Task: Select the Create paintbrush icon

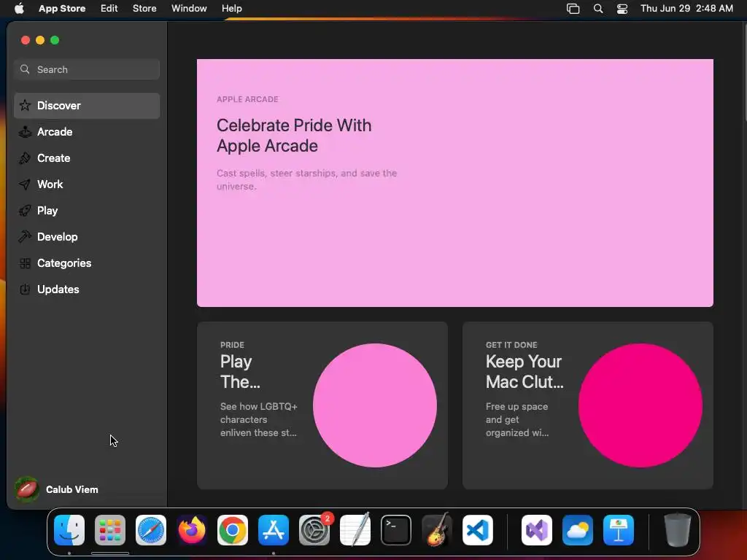Action: pyautogui.click(x=25, y=158)
